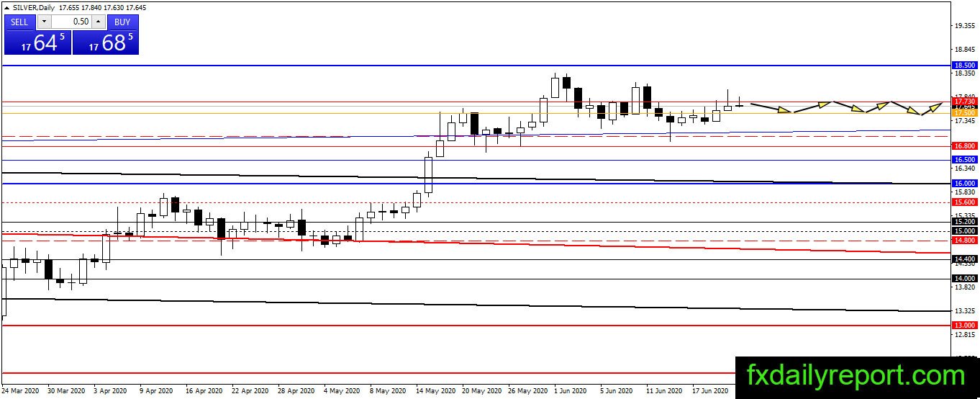The image size is (980, 399).
Task: Select the red 16.800 price label
Action: (x=964, y=145)
